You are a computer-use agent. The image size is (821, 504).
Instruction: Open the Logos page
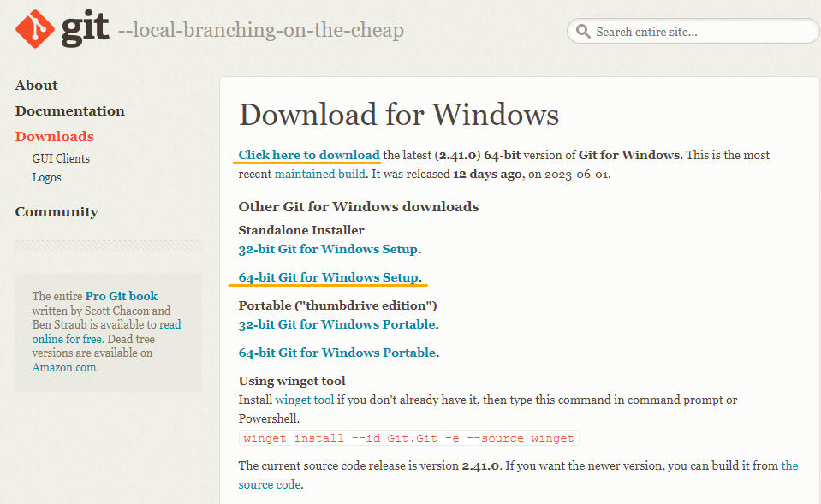46,177
